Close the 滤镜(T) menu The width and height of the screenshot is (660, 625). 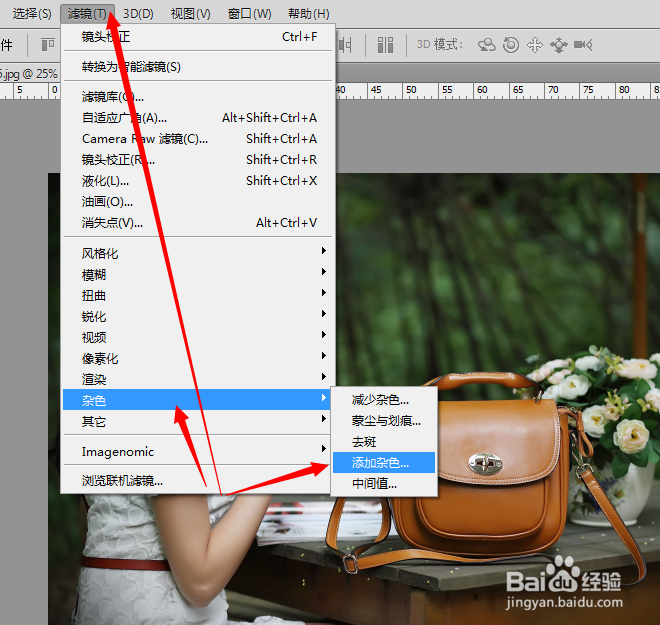tap(87, 13)
